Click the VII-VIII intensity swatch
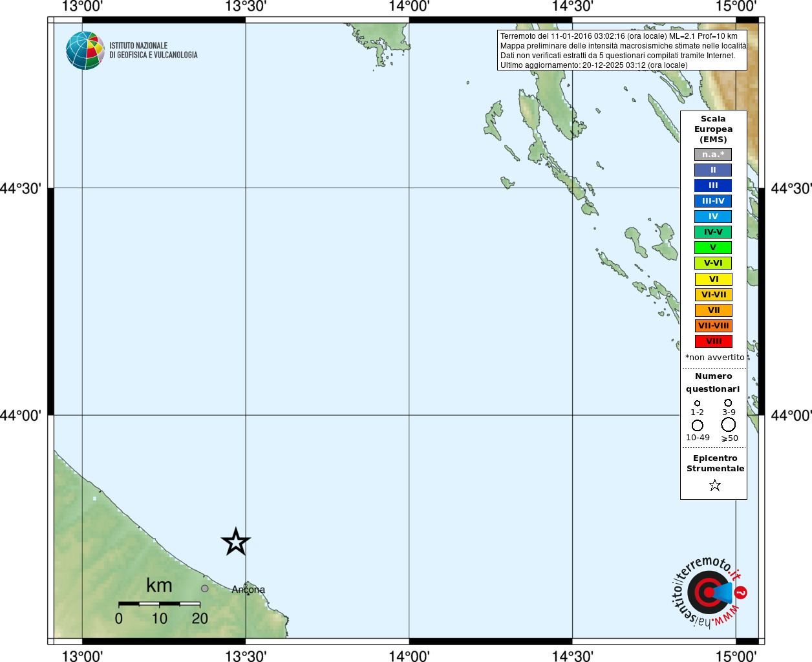Image resolution: width=812 pixels, height=662 pixels. [x=714, y=326]
